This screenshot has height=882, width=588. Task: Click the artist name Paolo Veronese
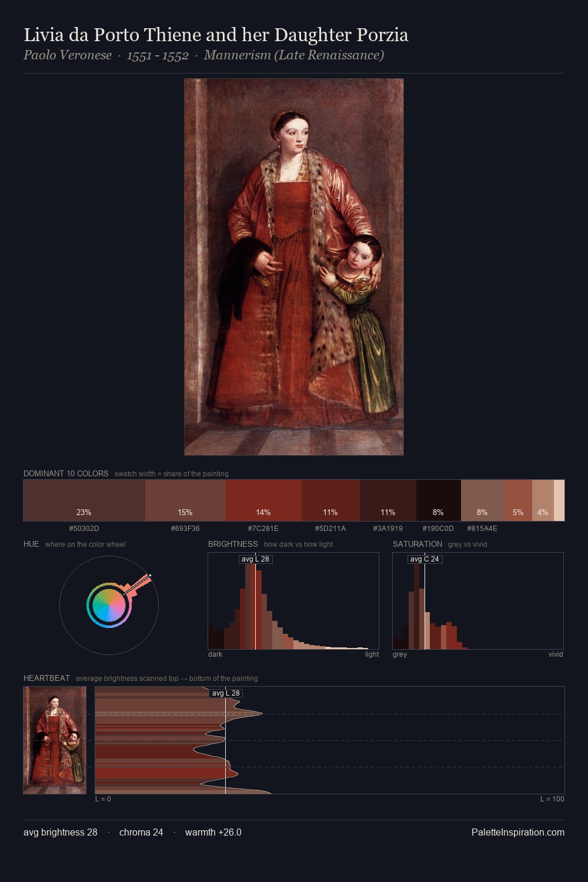[x=68, y=55]
